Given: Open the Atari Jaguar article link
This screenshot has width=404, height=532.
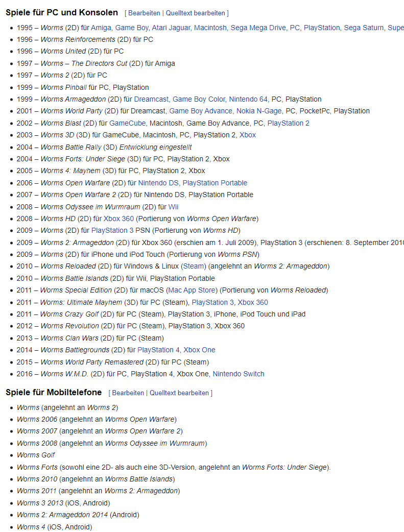Looking at the screenshot, I should [171, 28].
